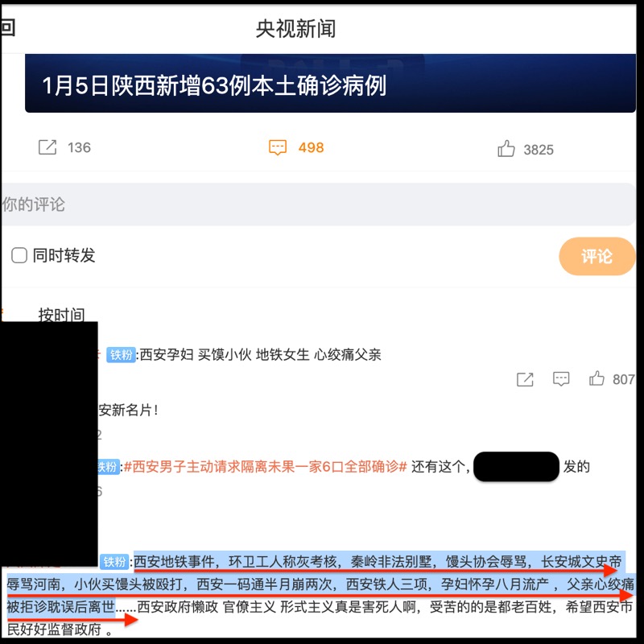This screenshot has height=644, width=644.
Task: Click the 3825 like count number
Action: (x=539, y=150)
